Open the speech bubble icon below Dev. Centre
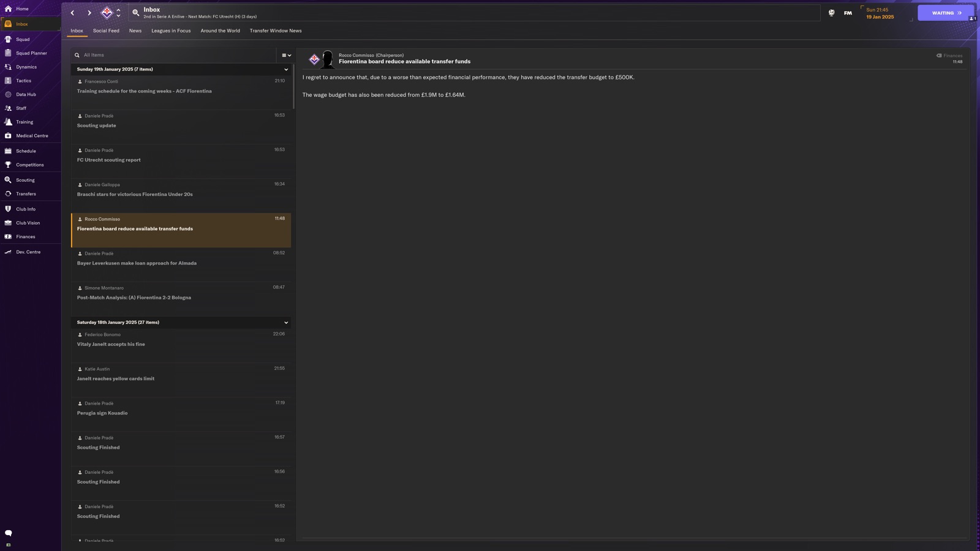Image resolution: width=980 pixels, height=551 pixels. click(8, 533)
